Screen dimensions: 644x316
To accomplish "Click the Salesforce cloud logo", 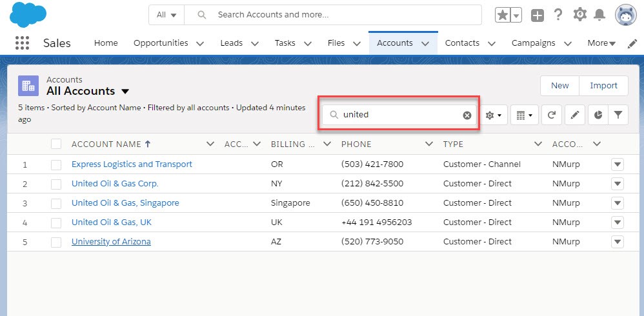I will pyautogui.click(x=28, y=15).
